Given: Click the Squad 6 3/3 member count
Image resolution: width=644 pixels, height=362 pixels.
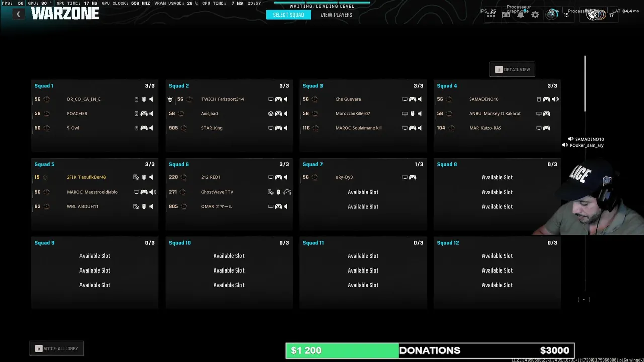Looking at the screenshot, I should pos(284,164).
